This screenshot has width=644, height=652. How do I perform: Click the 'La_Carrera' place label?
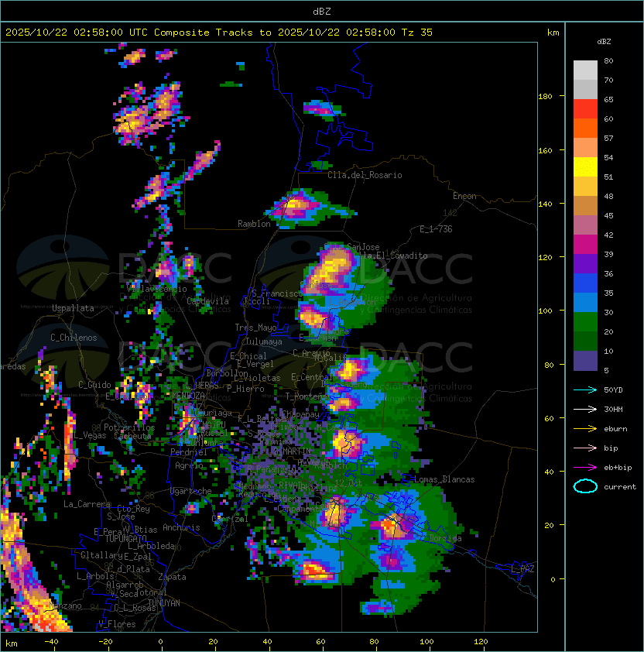point(87,504)
